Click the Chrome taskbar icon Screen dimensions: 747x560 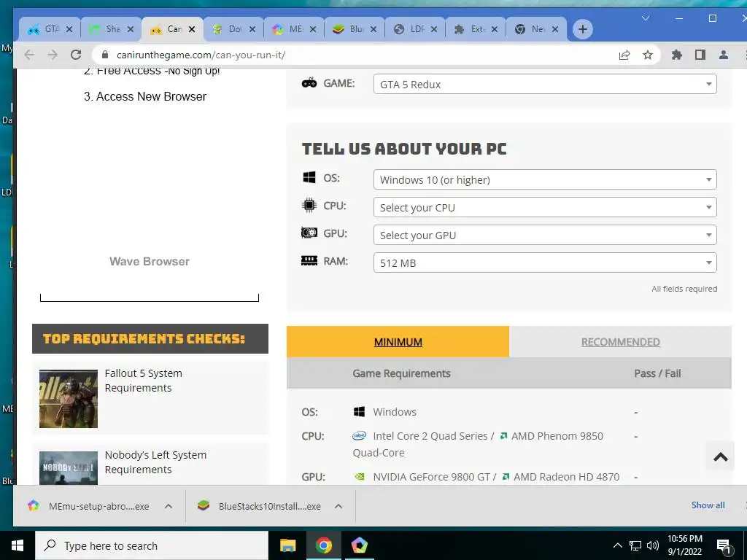tap(323, 545)
